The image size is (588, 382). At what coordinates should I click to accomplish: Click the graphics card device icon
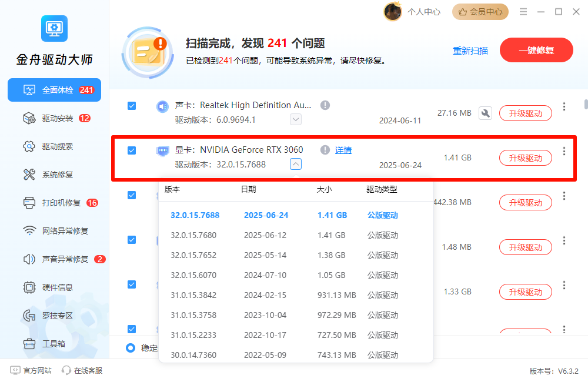[162, 151]
